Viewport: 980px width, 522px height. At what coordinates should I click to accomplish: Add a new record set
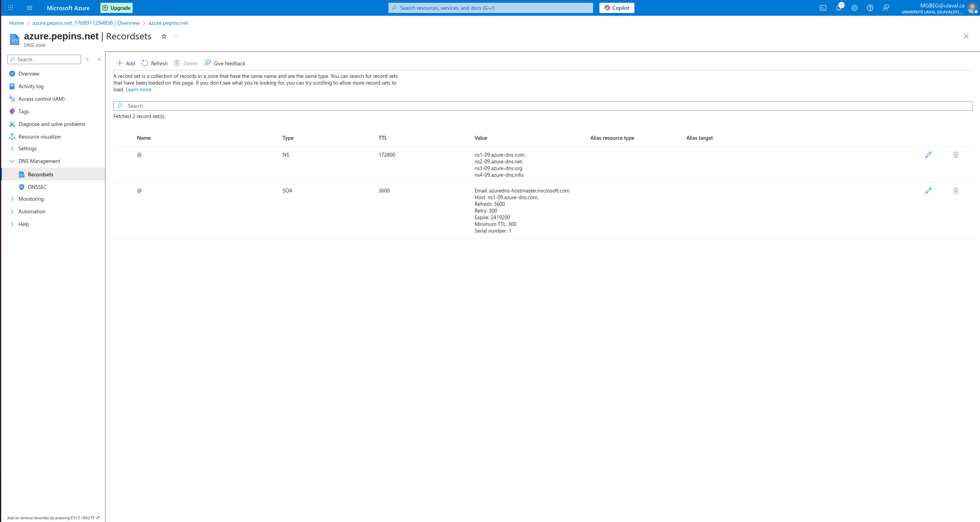pos(125,63)
